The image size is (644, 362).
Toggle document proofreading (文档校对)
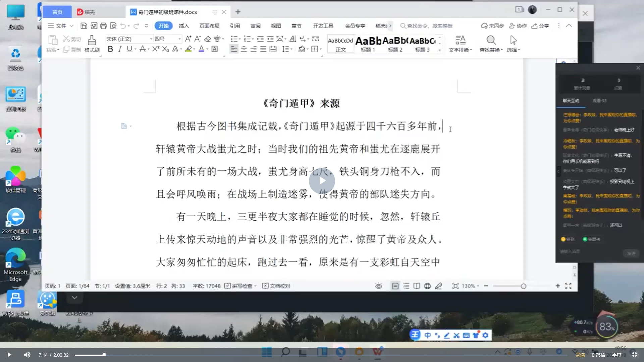tap(276, 286)
